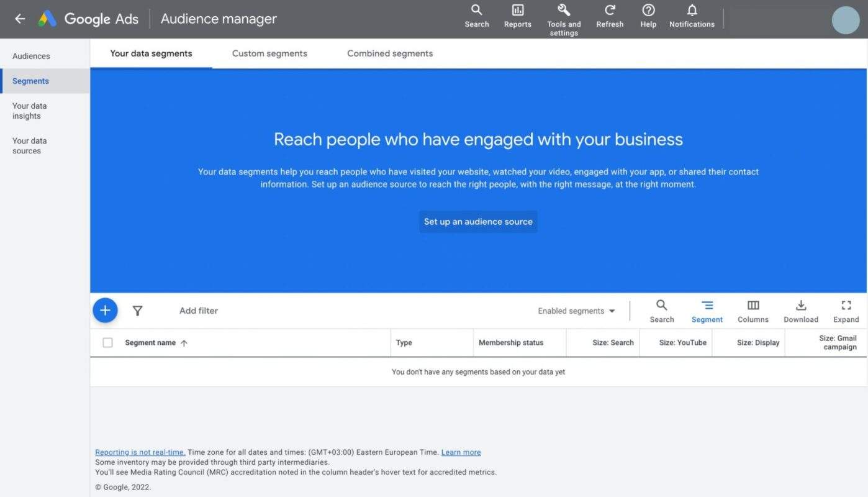Select Segments in the sidebar
This screenshot has height=497, width=868.
tap(45, 81)
